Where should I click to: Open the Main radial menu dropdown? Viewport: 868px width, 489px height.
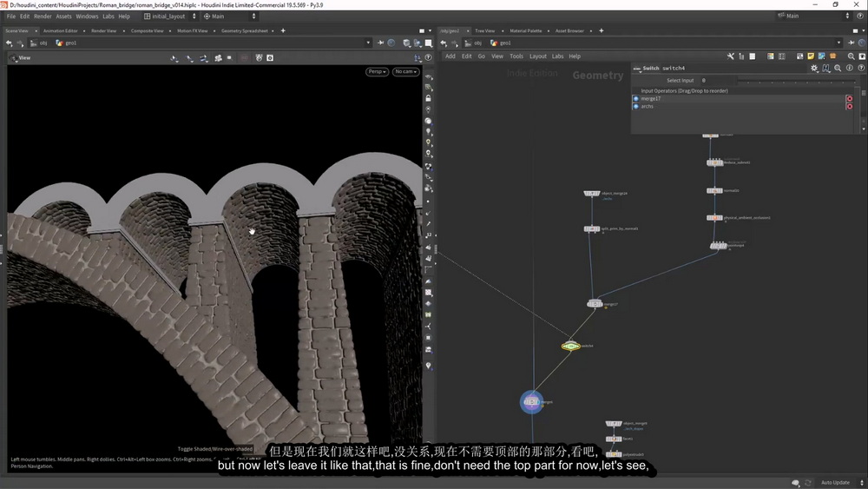click(230, 16)
